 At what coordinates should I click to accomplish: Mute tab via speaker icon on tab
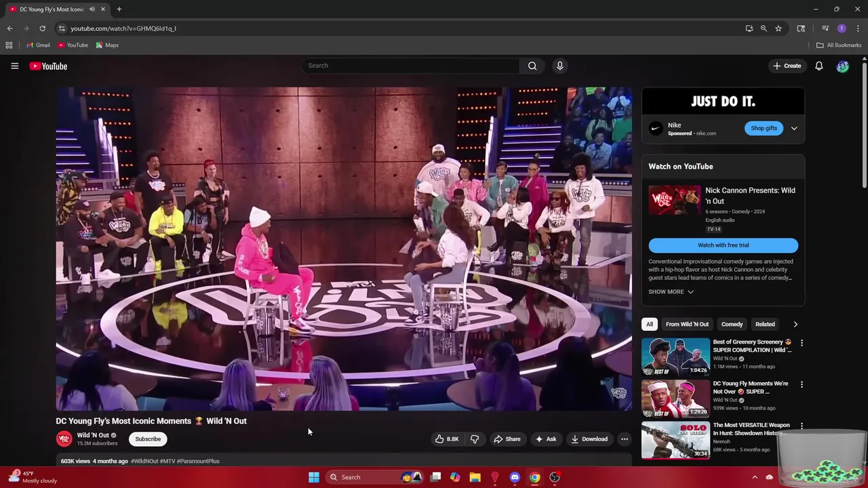[x=92, y=9]
